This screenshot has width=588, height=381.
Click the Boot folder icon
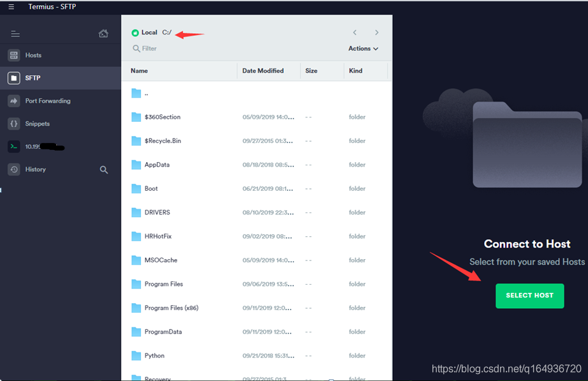click(136, 189)
